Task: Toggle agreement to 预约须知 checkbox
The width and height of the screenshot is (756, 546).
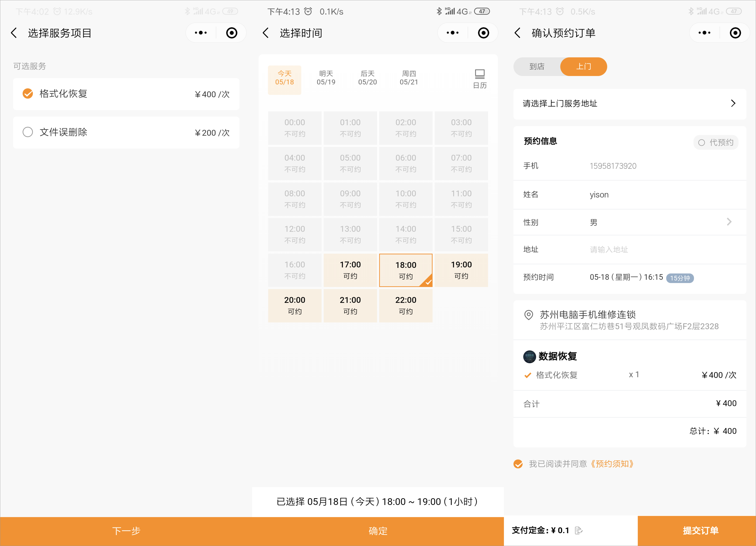Action: [518, 464]
